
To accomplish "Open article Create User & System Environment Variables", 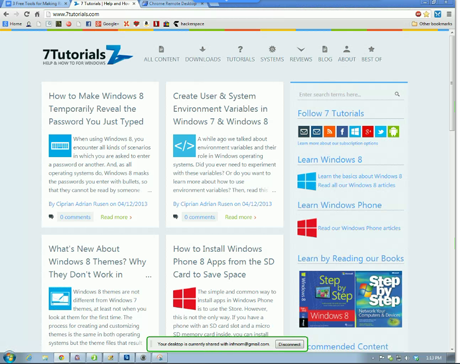I will (220, 109).
